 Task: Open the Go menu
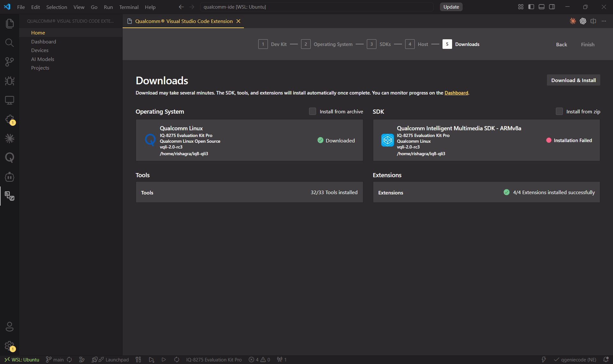(x=94, y=7)
